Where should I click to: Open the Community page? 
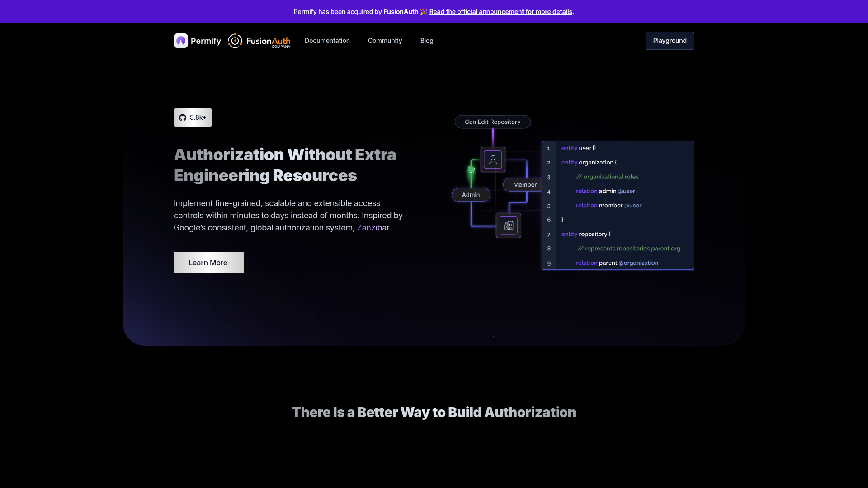click(x=385, y=41)
